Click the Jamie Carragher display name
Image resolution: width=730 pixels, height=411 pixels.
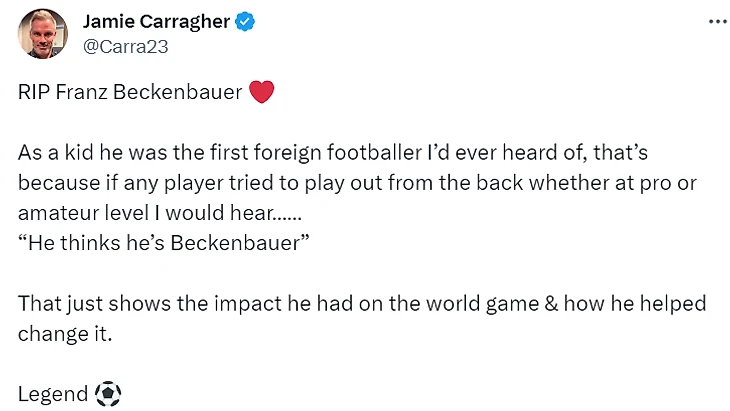point(156,22)
